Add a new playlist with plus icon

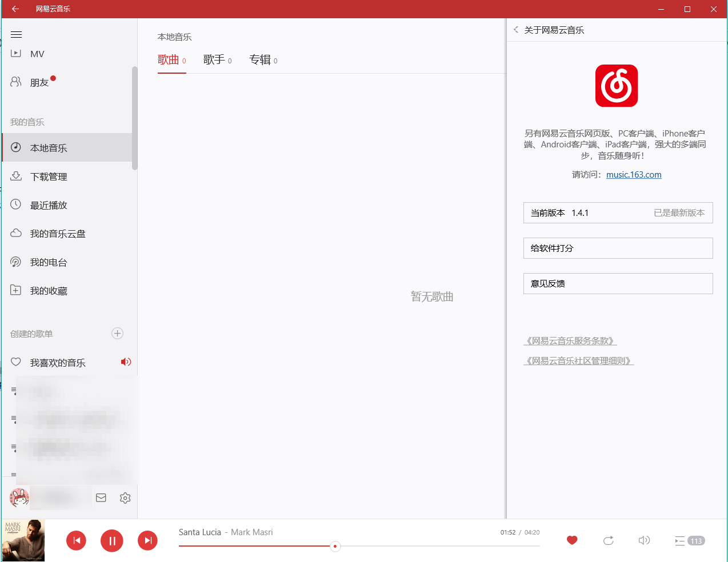[117, 334]
